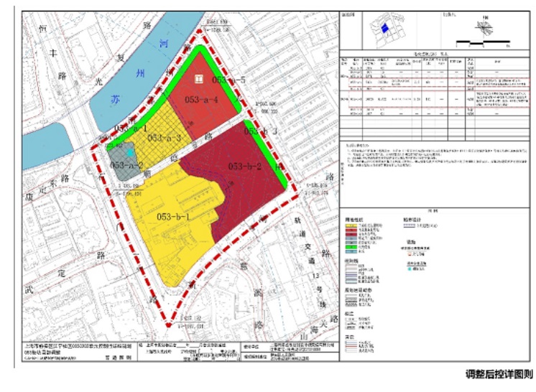
Task: Click the blue highlighted block in location map
Action: pos(385,28)
